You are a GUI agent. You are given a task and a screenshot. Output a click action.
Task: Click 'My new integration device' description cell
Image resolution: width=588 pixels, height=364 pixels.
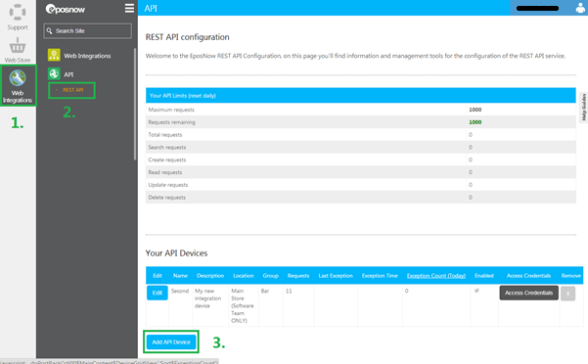207,298
